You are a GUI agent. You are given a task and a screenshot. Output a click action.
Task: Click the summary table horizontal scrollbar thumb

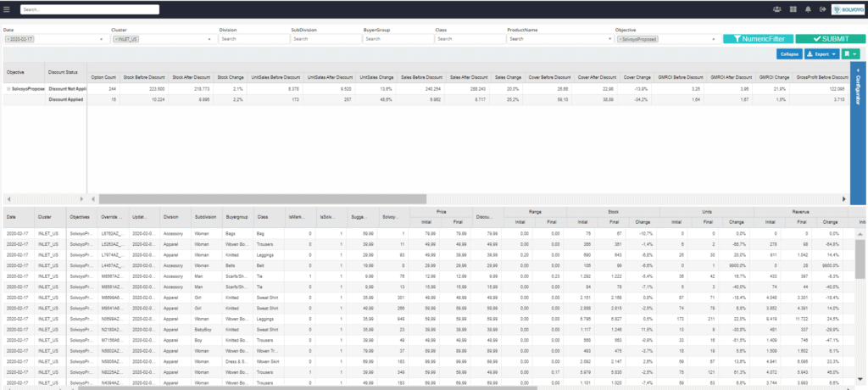tap(263, 198)
